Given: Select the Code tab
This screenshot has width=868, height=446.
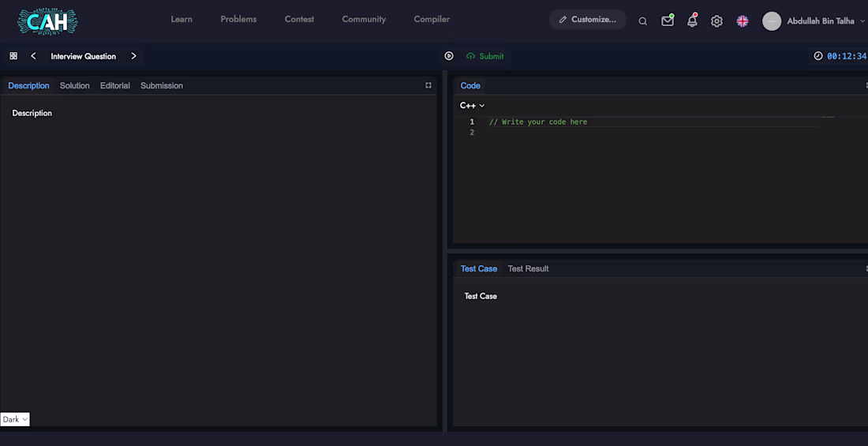Looking at the screenshot, I should click(x=470, y=85).
